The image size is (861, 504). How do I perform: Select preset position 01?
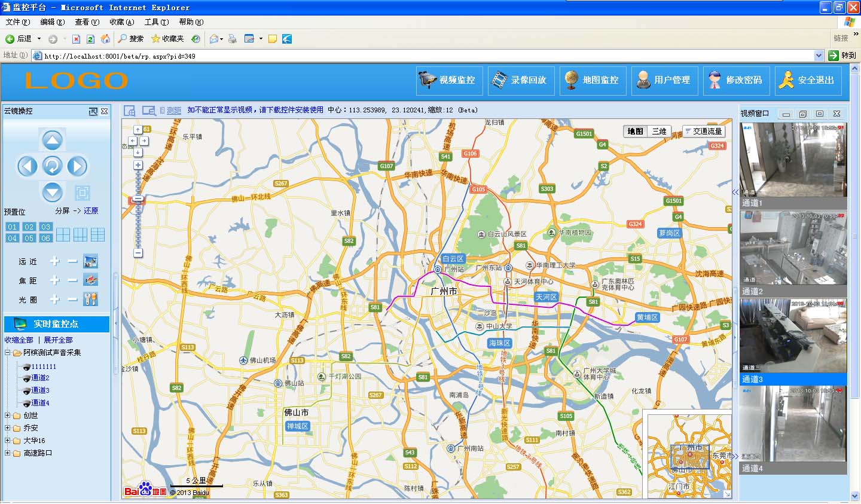(x=12, y=227)
